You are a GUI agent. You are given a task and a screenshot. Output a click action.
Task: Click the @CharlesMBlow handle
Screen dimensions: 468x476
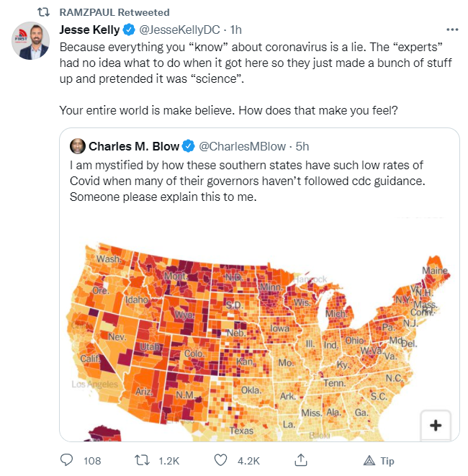[242, 146]
